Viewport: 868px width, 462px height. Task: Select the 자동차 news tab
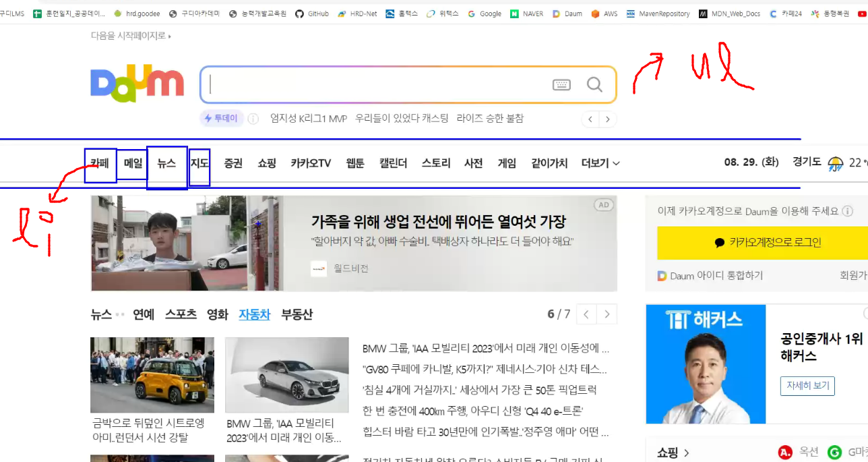255,314
